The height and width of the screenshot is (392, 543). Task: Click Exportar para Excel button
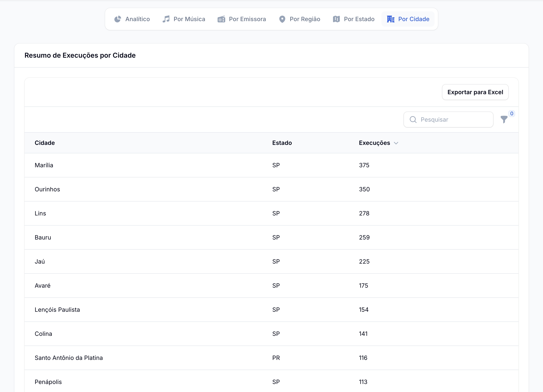coord(475,92)
